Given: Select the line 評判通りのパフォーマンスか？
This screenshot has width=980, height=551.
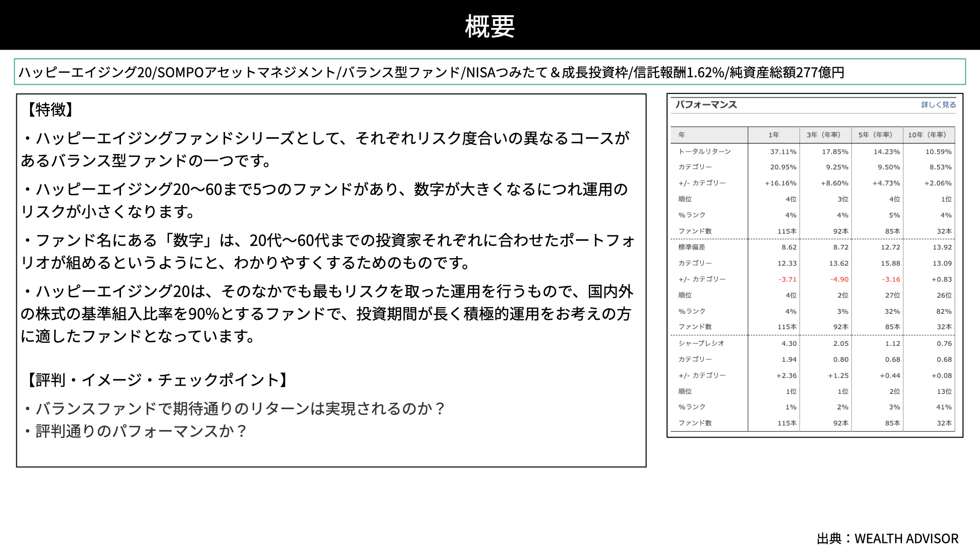Looking at the screenshot, I should tap(136, 431).
